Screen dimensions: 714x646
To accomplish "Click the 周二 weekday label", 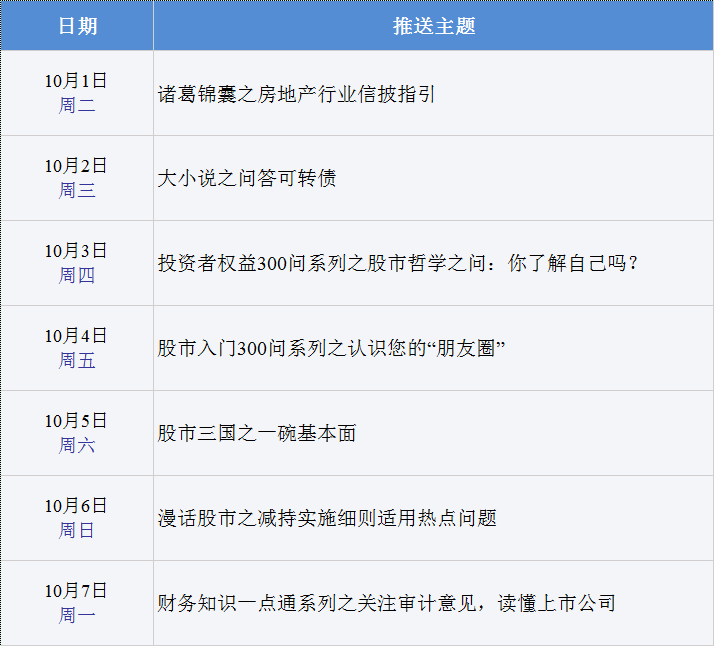I will [76, 105].
